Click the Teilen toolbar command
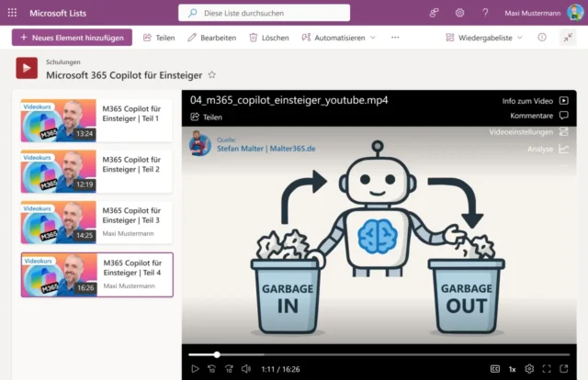 click(x=159, y=38)
